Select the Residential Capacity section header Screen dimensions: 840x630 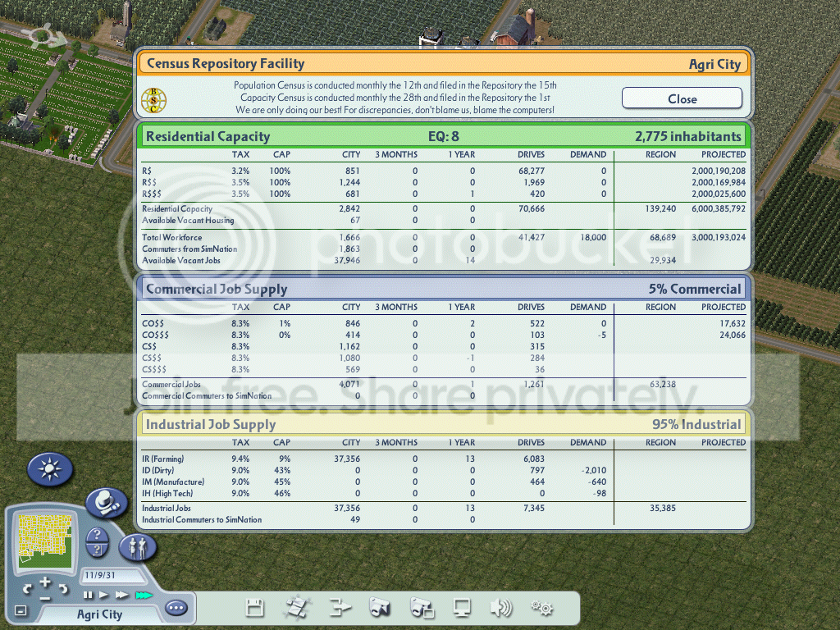pyautogui.click(x=208, y=137)
